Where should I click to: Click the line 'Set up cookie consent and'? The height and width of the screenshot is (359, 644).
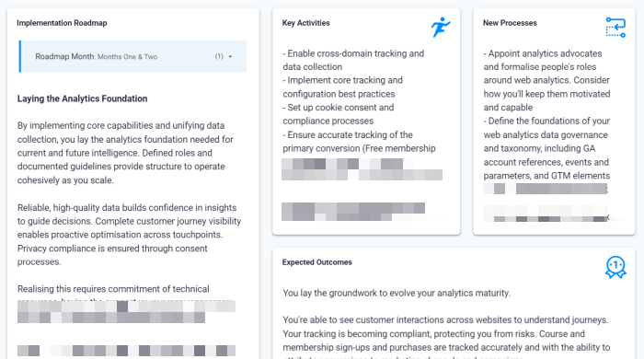pos(339,108)
